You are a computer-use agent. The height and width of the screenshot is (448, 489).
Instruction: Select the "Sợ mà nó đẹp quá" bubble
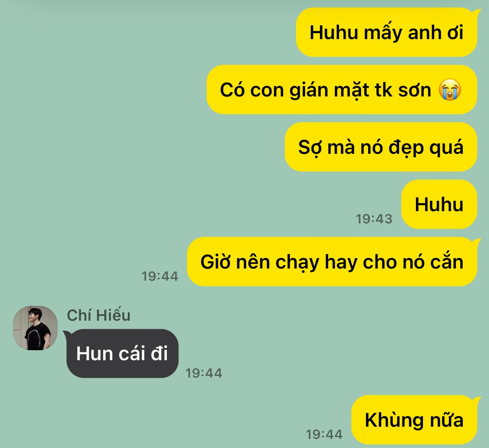click(x=381, y=147)
